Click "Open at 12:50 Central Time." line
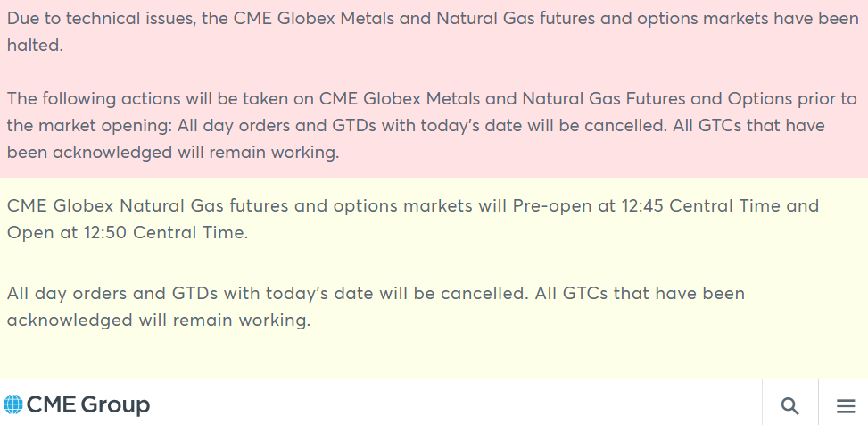The width and height of the screenshot is (868, 425). pos(127,233)
